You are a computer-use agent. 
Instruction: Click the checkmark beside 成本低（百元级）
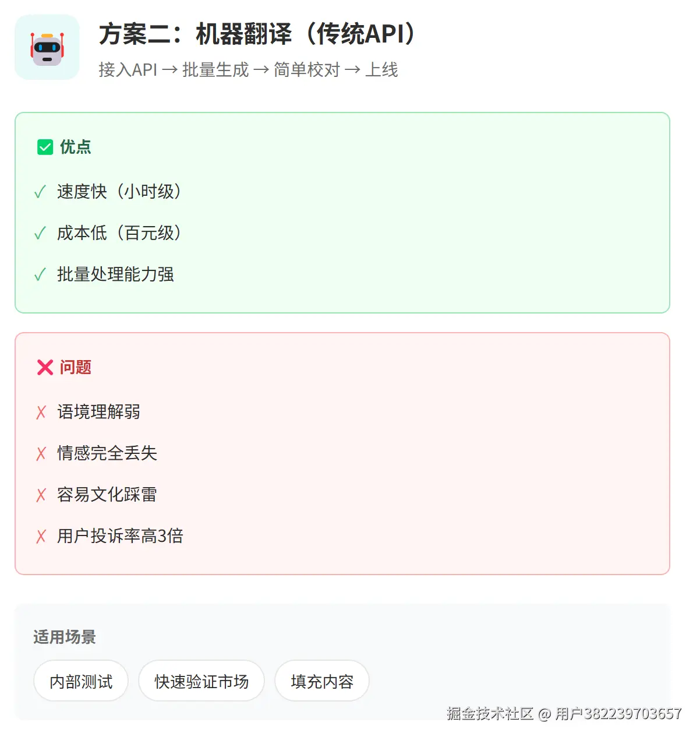[x=40, y=233]
